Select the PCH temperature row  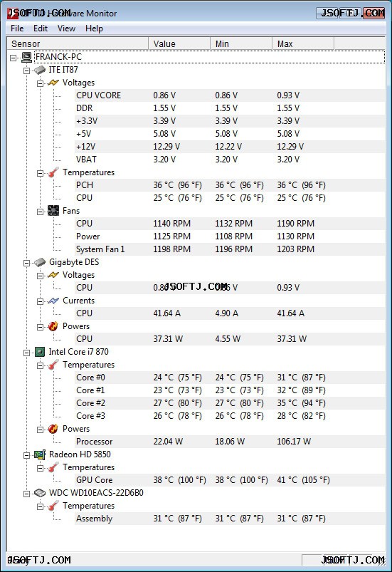pyautogui.click(x=230, y=185)
